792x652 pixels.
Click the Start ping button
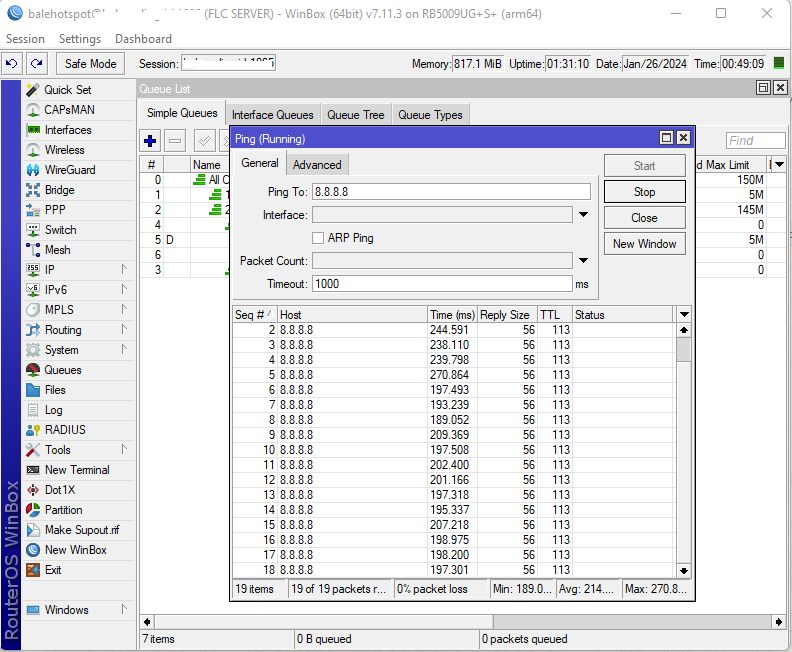pos(645,166)
